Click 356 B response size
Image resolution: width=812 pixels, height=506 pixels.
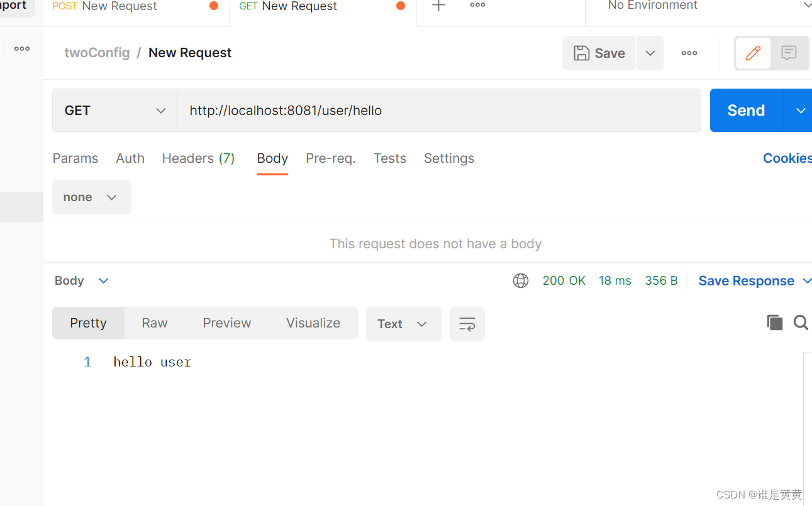click(x=662, y=281)
